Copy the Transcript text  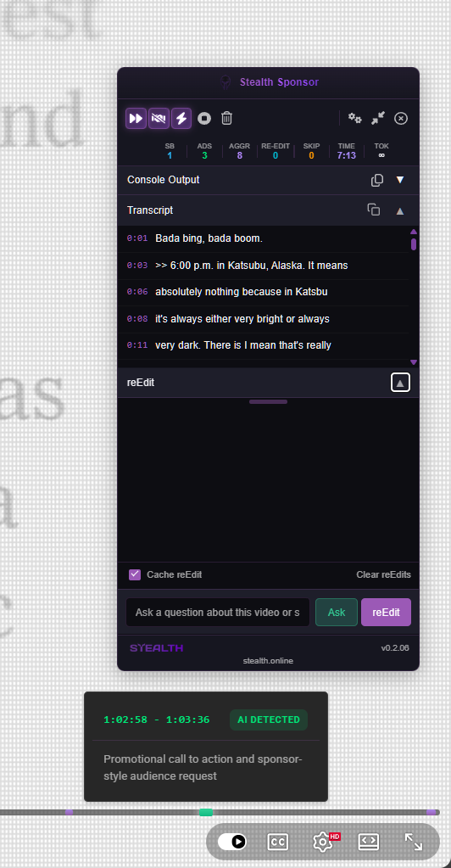pos(374,210)
